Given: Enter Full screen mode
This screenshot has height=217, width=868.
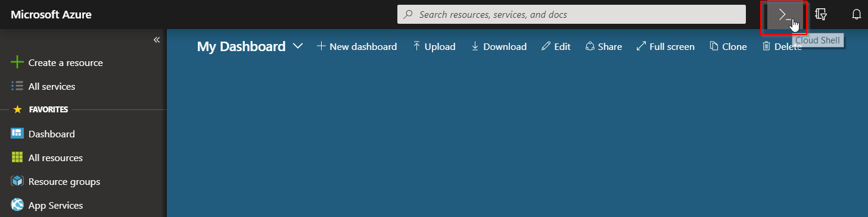Looking at the screenshot, I should pos(665,46).
